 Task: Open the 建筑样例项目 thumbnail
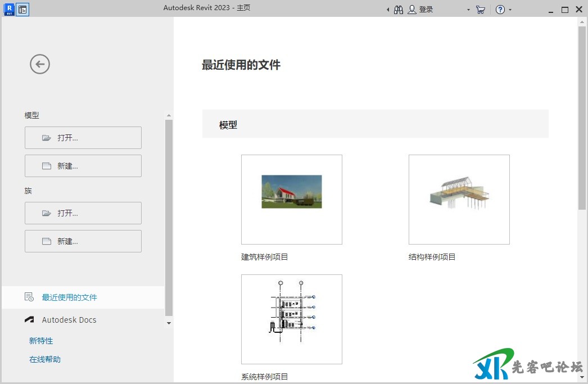point(291,200)
